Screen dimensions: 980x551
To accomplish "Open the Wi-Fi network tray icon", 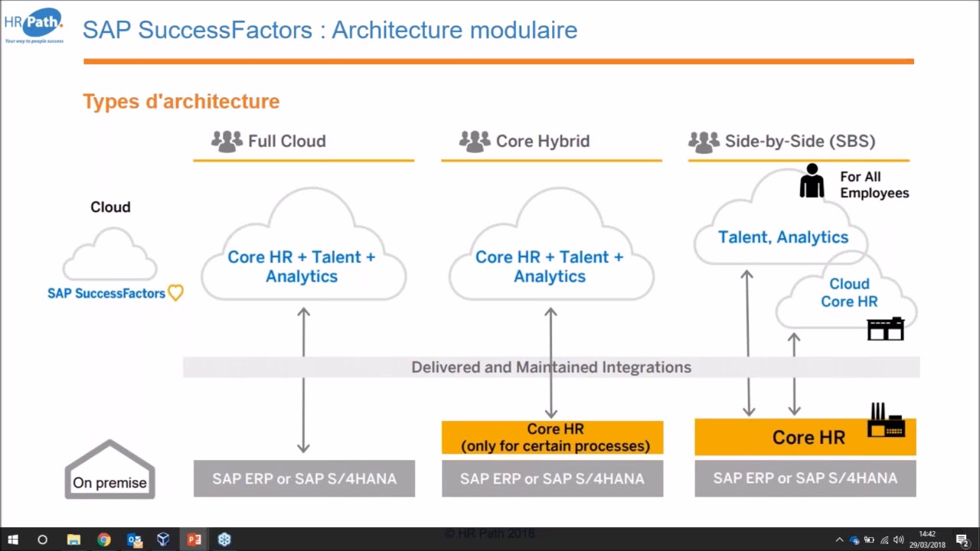I will (884, 540).
